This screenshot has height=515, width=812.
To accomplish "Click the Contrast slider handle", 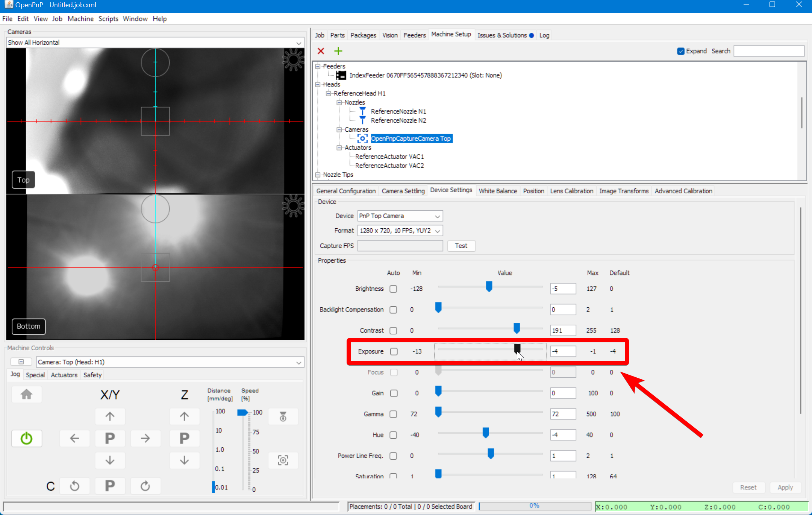I will point(517,328).
